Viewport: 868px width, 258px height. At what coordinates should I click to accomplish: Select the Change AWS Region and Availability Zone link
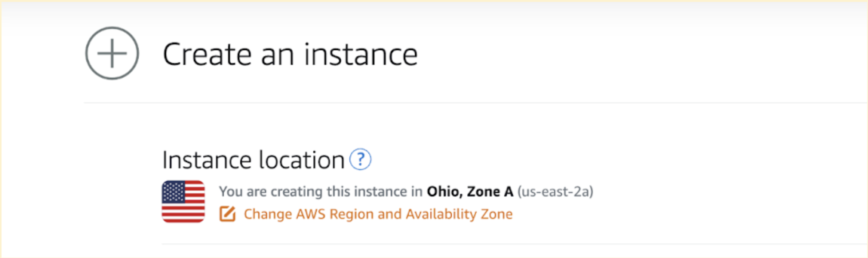pos(378,214)
